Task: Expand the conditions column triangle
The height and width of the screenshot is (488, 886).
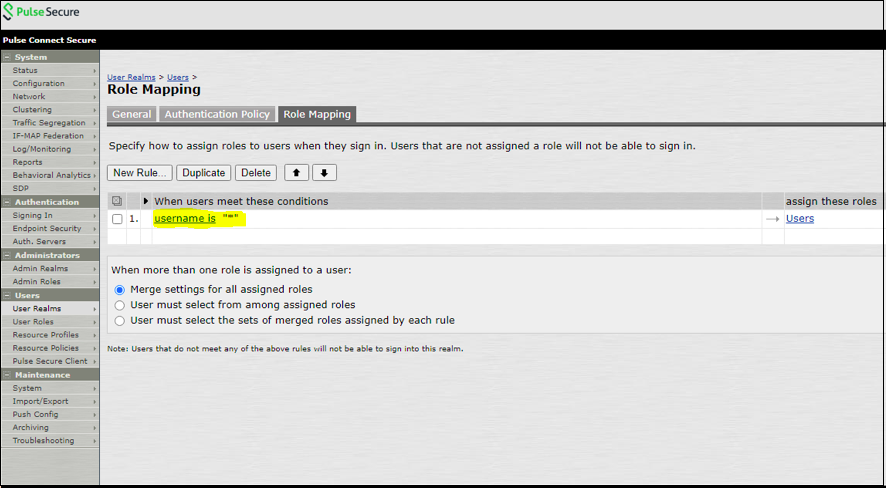Action: [x=147, y=202]
